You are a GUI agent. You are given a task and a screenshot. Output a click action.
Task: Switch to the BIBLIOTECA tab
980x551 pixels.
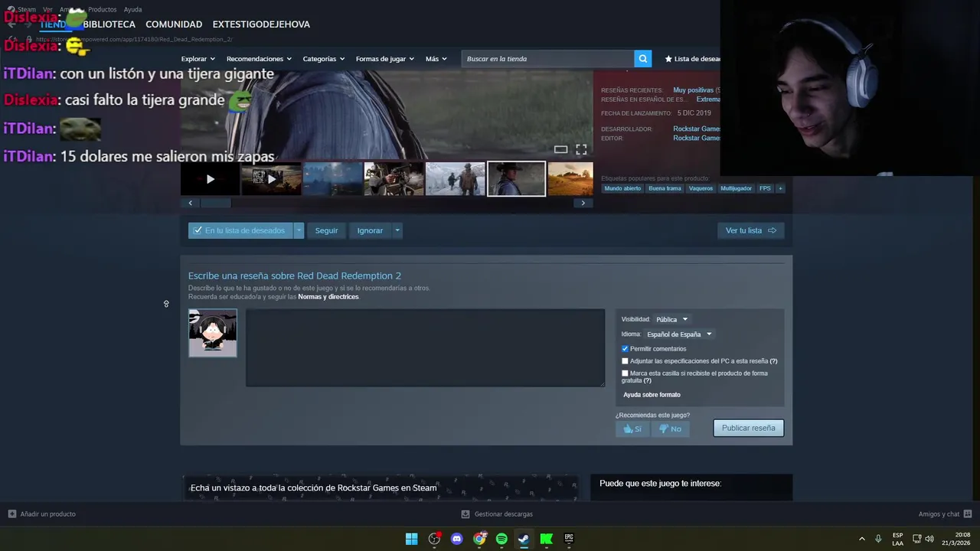point(109,24)
